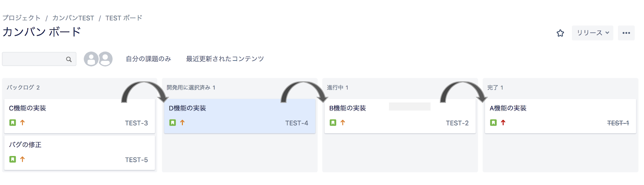Open the three-dots more actions menu
This screenshot has width=644, height=185.
[x=626, y=33]
